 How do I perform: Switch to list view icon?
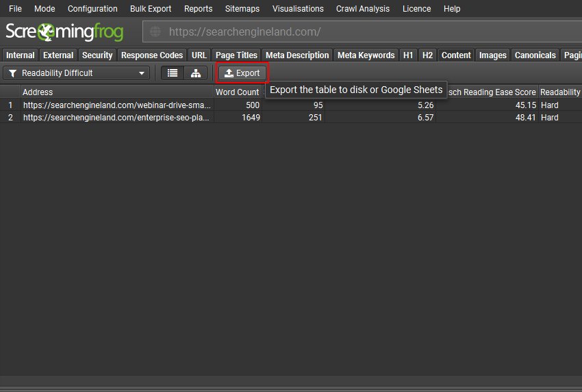[x=173, y=73]
